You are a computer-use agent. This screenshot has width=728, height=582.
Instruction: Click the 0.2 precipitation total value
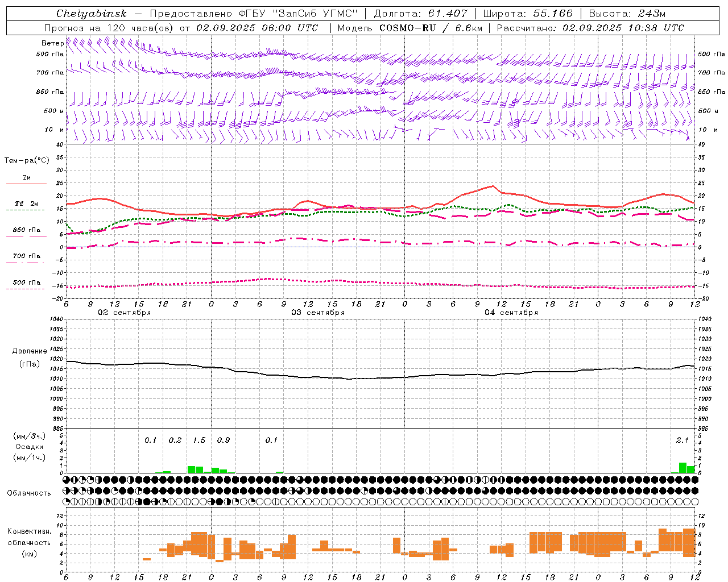175,440
